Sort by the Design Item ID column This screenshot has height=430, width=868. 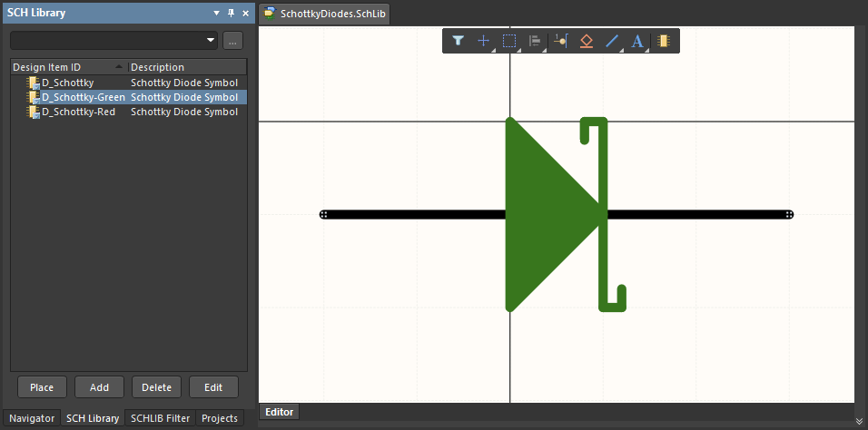[x=68, y=67]
